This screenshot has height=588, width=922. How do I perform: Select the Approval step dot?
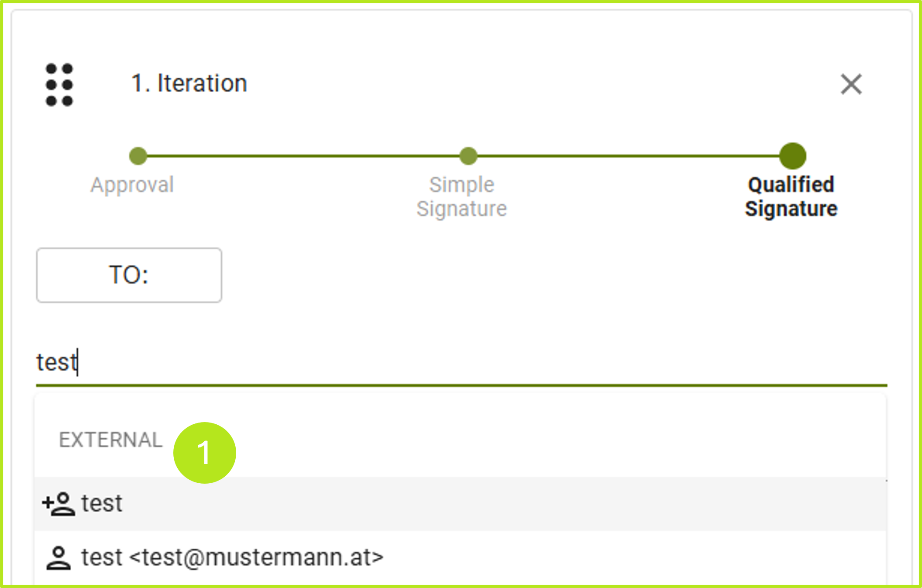point(138,156)
